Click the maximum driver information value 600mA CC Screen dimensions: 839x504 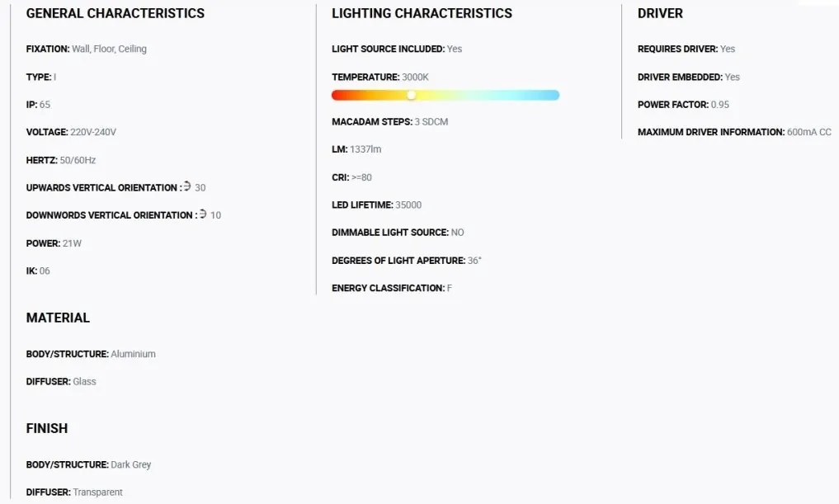(x=809, y=132)
